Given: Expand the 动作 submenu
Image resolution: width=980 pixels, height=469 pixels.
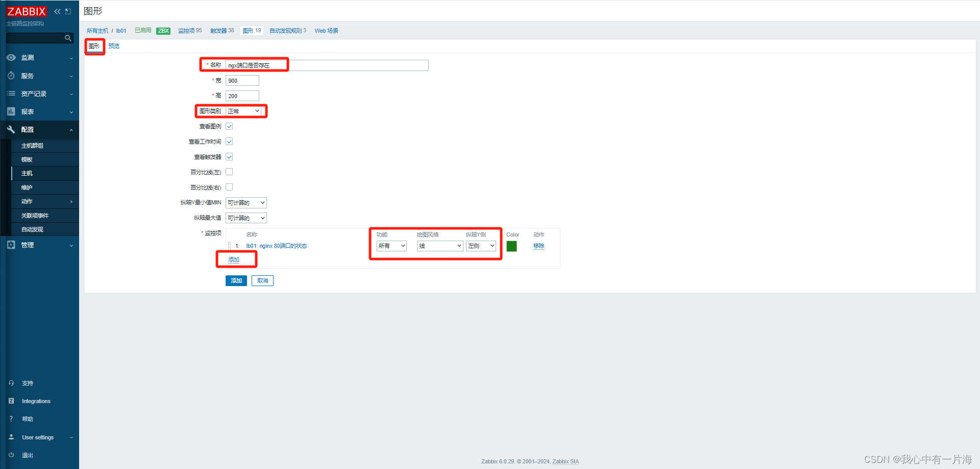Looking at the screenshot, I should click(x=71, y=202).
